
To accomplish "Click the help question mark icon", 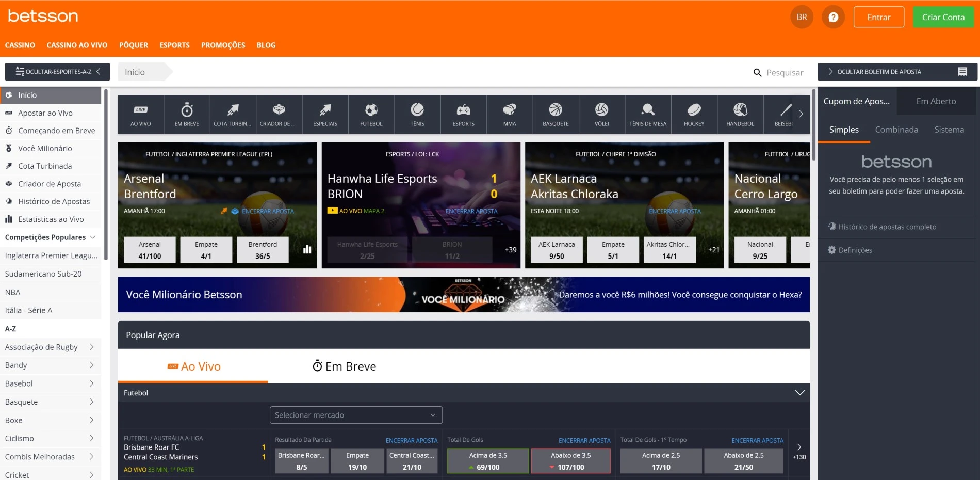I will [833, 17].
